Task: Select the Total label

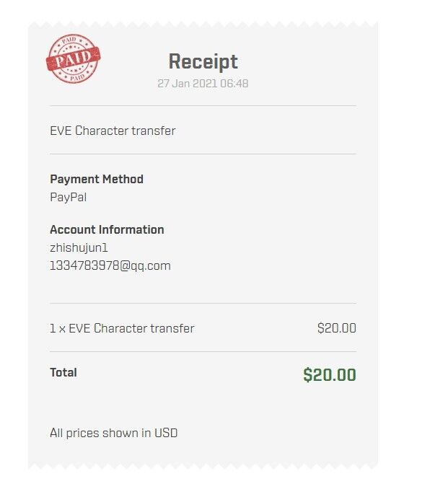Action: click(63, 372)
